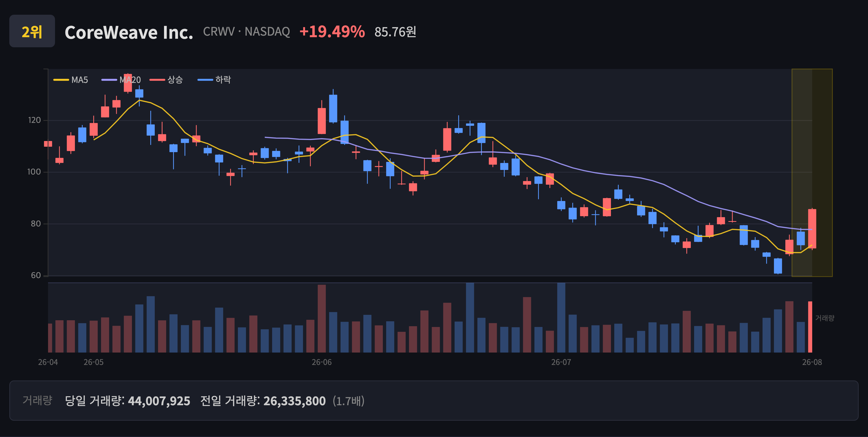868x437 pixels.
Task: Select previous day volume value 26,335,800
Action: click(x=295, y=401)
